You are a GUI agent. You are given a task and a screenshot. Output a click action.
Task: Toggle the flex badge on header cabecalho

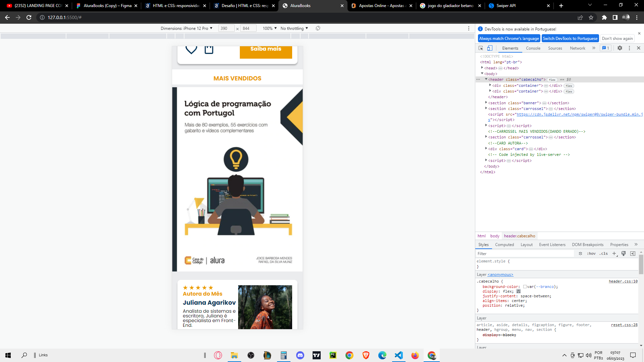(x=552, y=80)
